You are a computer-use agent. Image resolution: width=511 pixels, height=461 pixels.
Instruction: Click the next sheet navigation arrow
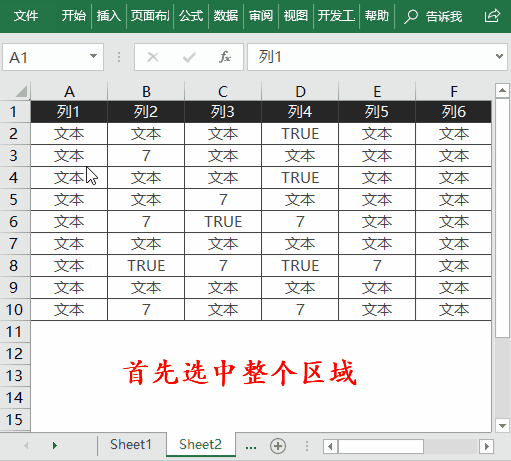click(x=55, y=446)
